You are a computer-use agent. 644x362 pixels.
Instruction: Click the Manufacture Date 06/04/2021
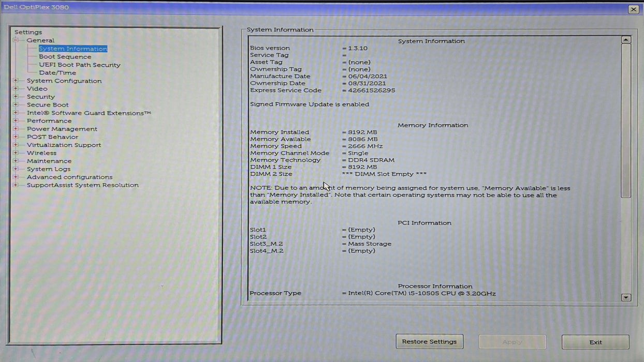[x=367, y=76]
